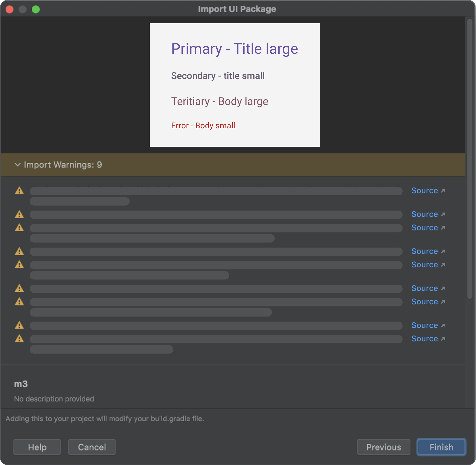
Task: Click the Help button
Action: pos(37,447)
